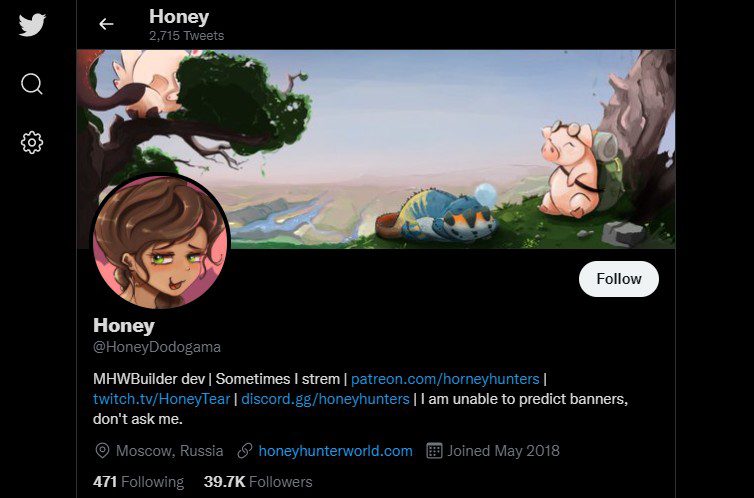Screen dimensions: 754x498
Task: Click the Honey profile display name
Action: (x=124, y=325)
